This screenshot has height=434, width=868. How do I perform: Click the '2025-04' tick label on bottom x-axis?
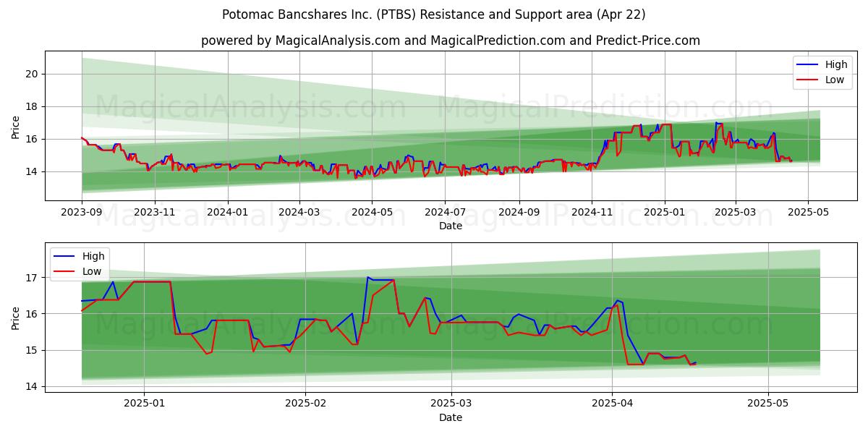click(x=612, y=404)
